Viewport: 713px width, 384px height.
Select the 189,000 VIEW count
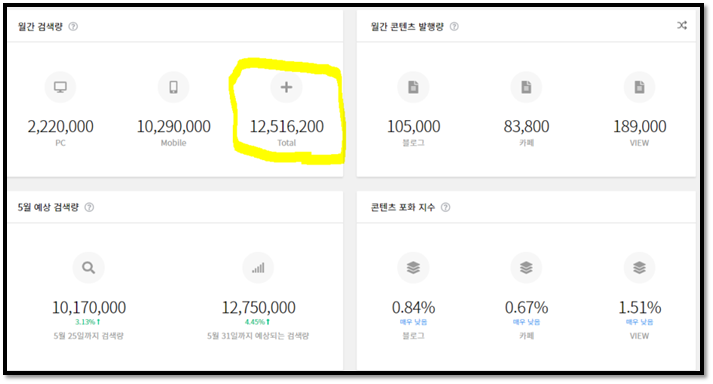[x=640, y=126]
